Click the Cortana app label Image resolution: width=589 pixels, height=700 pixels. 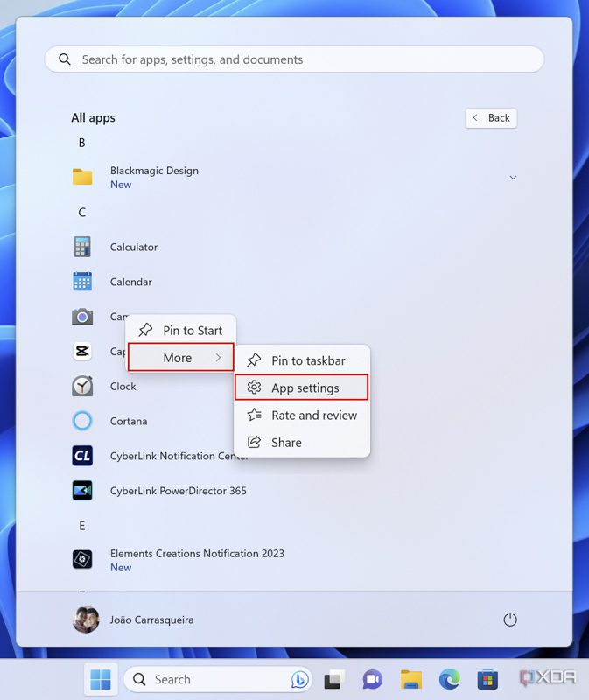(x=129, y=421)
